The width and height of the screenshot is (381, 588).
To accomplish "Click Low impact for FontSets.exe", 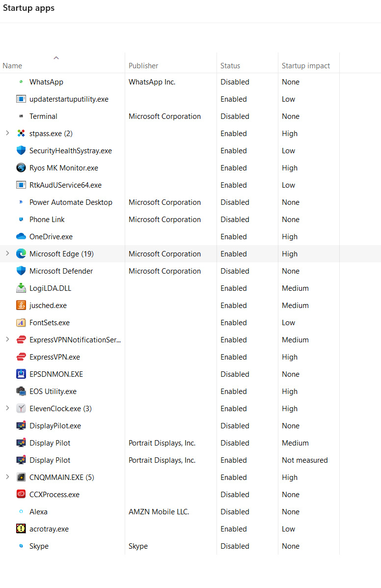I will 289,323.
